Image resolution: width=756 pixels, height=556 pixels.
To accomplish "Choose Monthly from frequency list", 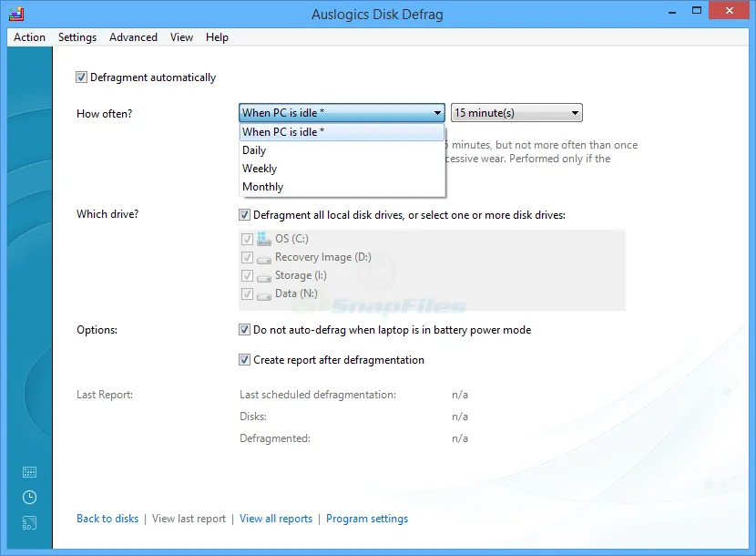I will pyautogui.click(x=342, y=187).
